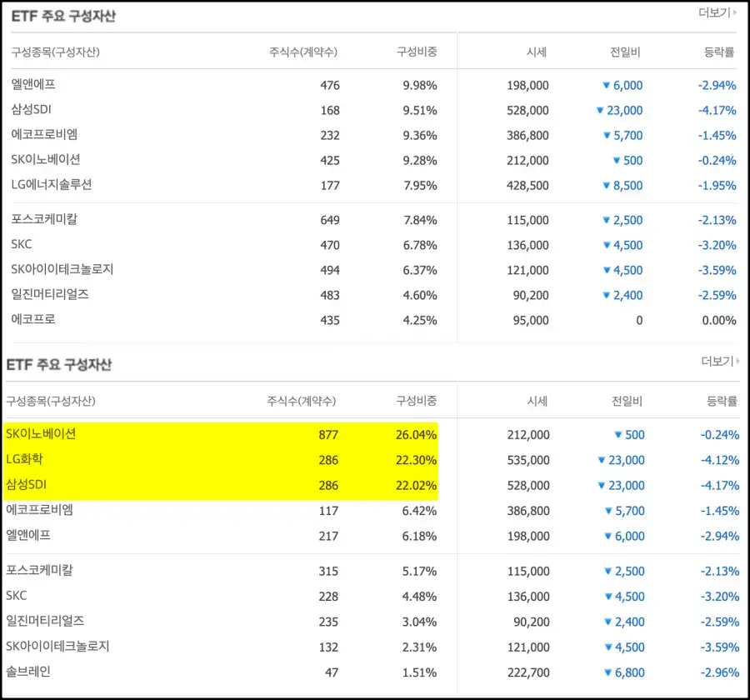
Task: Click the down arrow beside 6,800 change
Action: (608, 672)
